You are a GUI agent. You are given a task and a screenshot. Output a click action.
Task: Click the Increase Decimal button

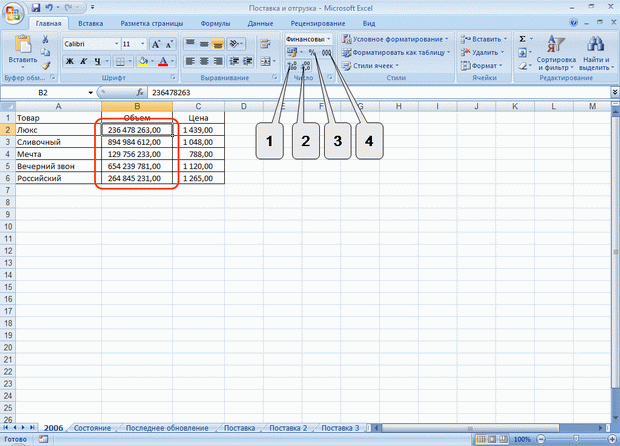292,66
